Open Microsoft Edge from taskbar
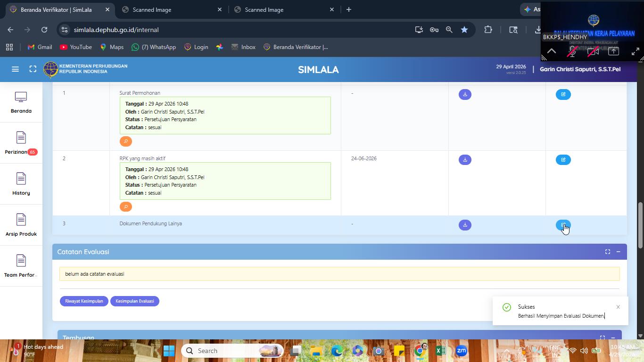This screenshot has width=644, height=362. click(337, 351)
